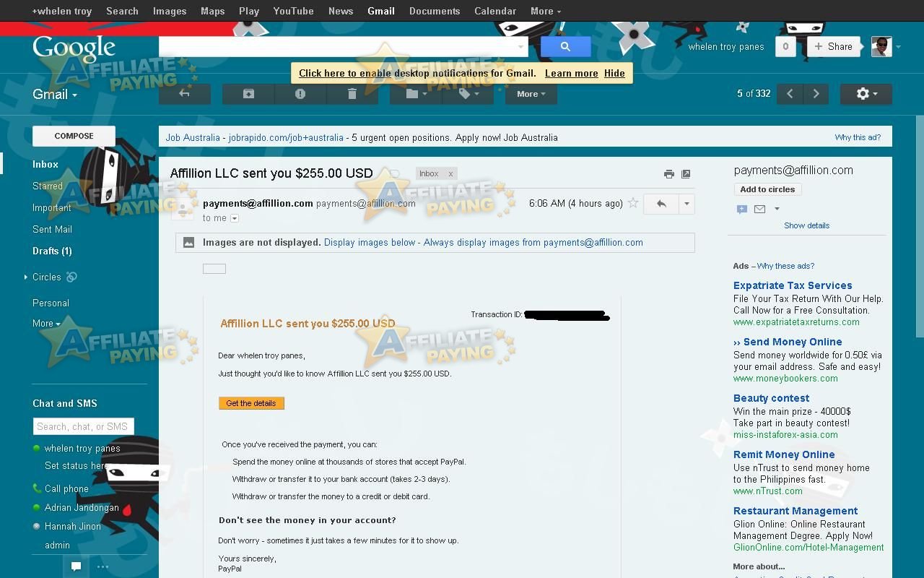924x578 pixels.
Task: Open the settings gear menu
Action: tap(866, 94)
